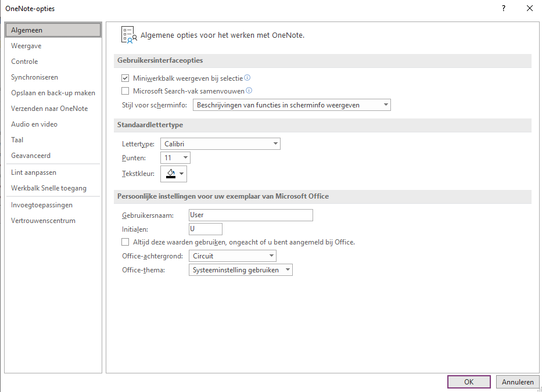This screenshot has height=392, width=542.
Task: Click the general options header icon
Action: click(x=129, y=35)
